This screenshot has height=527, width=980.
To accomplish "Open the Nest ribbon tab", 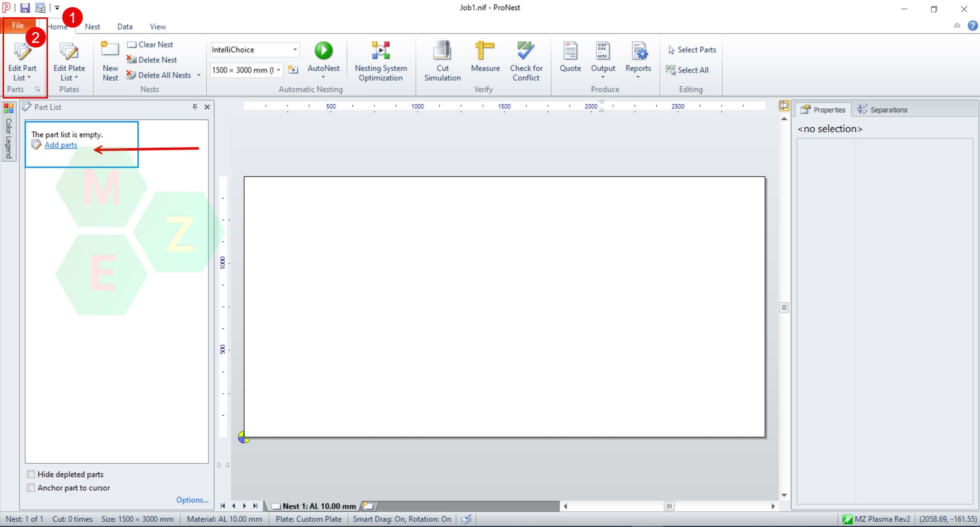I will (x=92, y=27).
